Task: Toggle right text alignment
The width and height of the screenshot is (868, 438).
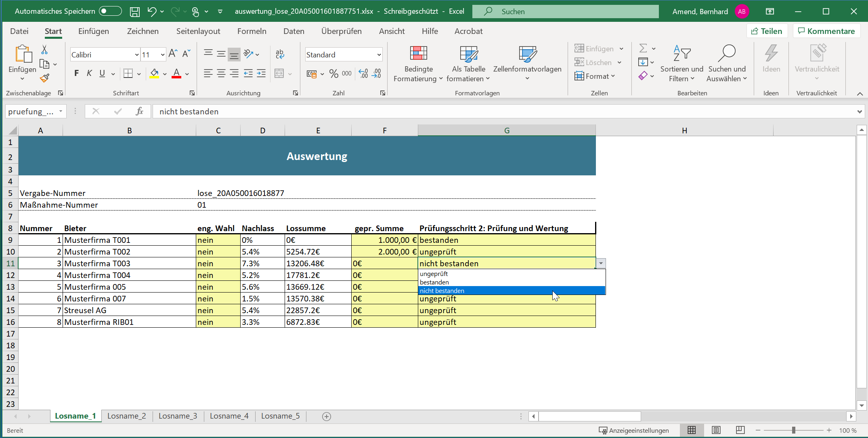Action: pyautogui.click(x=234, y=74)
